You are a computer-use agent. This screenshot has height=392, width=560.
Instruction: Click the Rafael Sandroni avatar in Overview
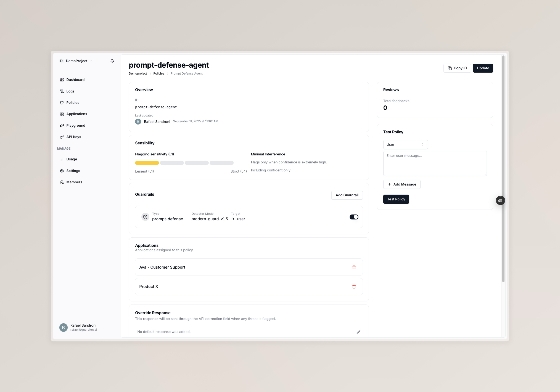138,121
